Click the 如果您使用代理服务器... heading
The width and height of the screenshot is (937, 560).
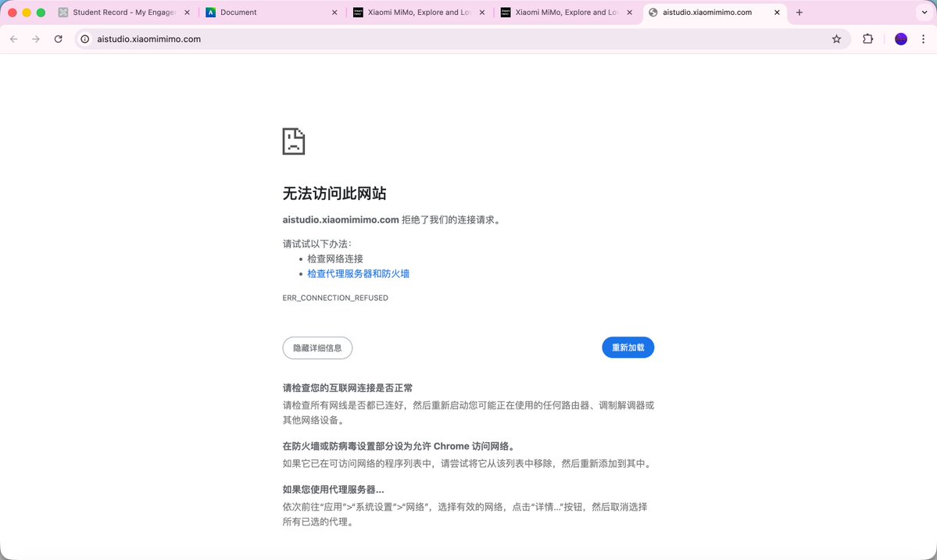pos(334,489)
